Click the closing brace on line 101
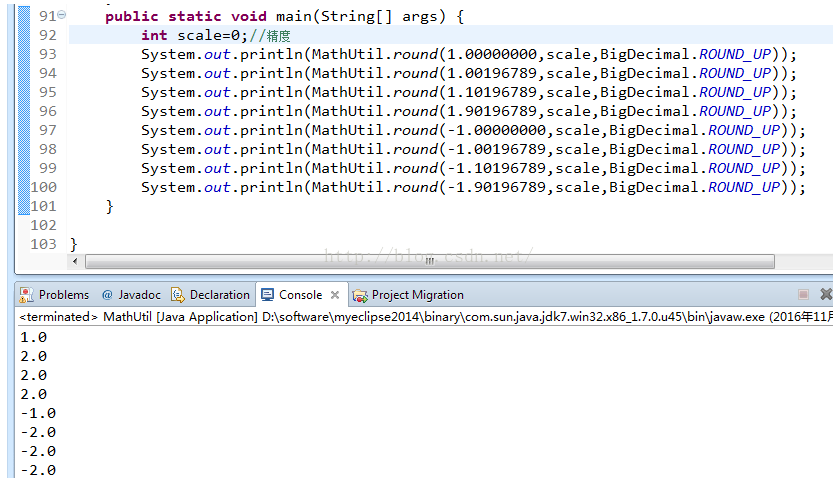Image resolution: width=839 pixels, height=478 pixels. pyautogui.click(x=110, y=207)
